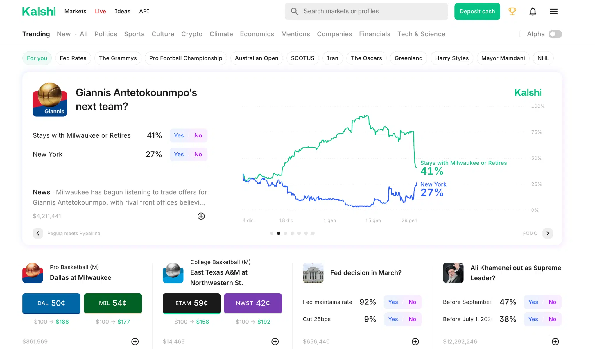
Task: Open the notifications bell
Action: [x=533, y=12]
